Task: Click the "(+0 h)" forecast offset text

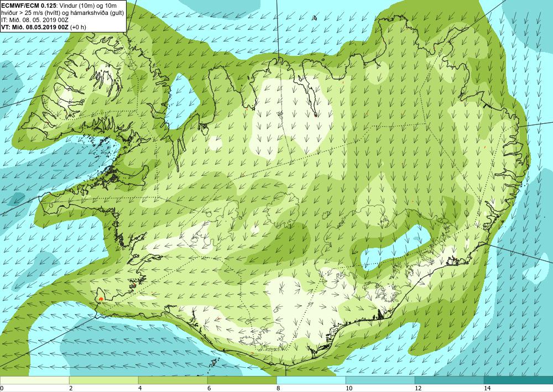Action: tap(78, 27)
